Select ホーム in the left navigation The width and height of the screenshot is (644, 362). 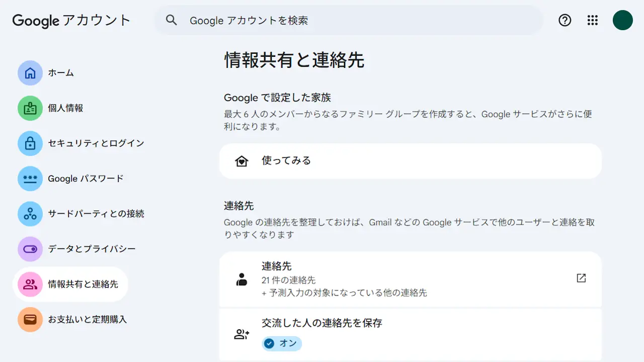tap(61, 73)
